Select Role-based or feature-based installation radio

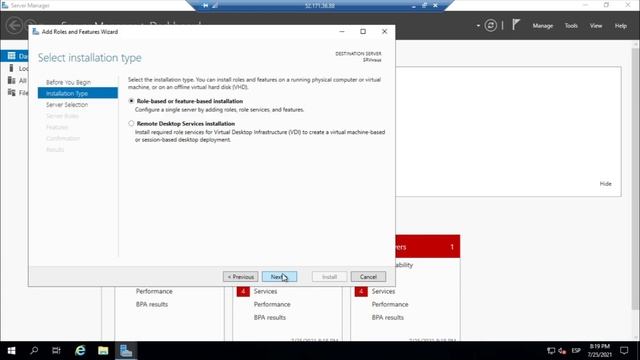[x=131, y=101]
